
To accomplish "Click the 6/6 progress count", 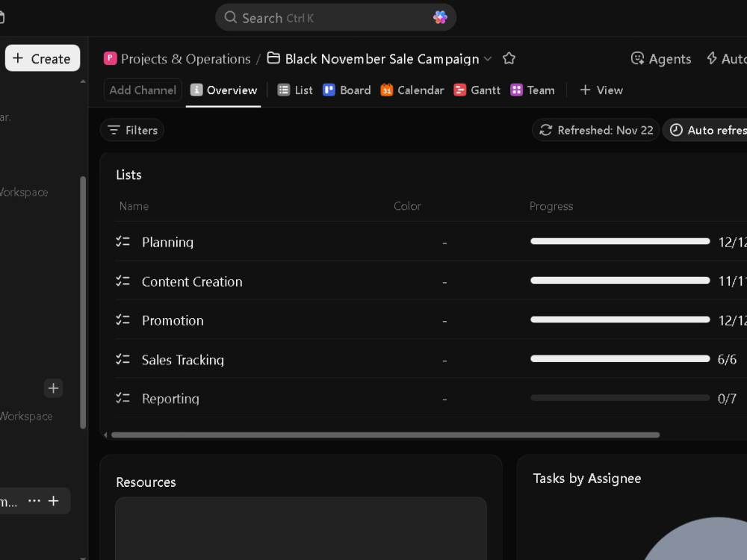I will pyautogui.click(x=727, y=359).
